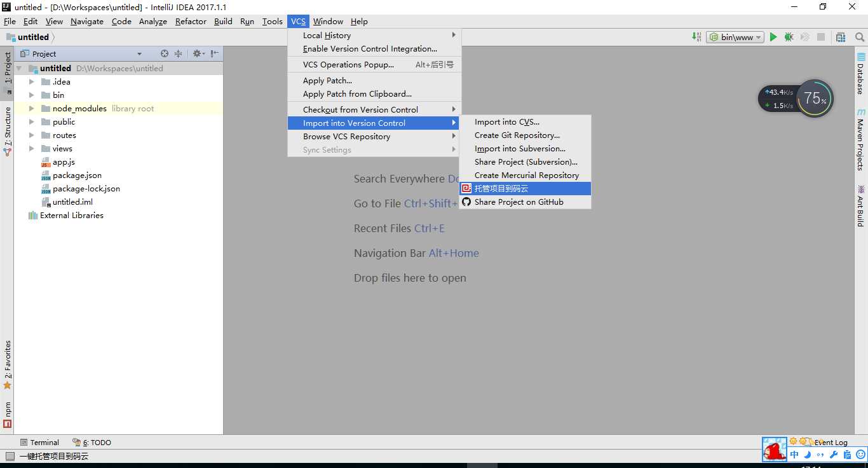Click the red mascot IME avatar

coord(775,450)
